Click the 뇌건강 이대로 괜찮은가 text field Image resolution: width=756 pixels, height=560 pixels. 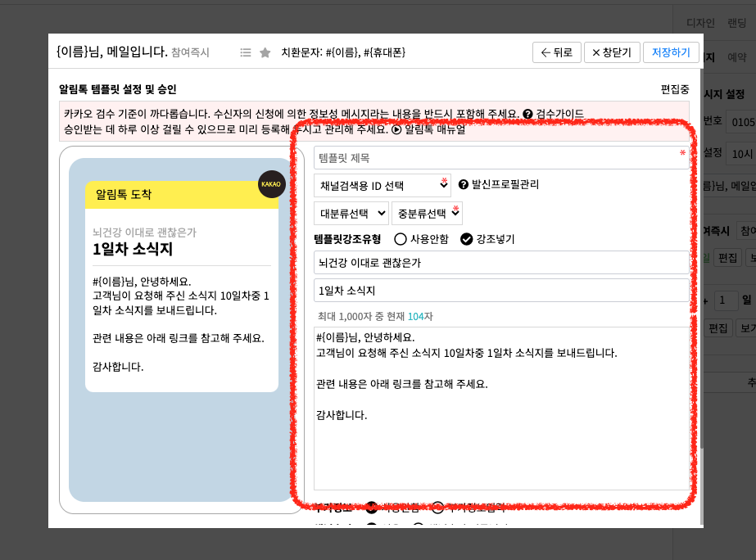click(x=500, y=263)
